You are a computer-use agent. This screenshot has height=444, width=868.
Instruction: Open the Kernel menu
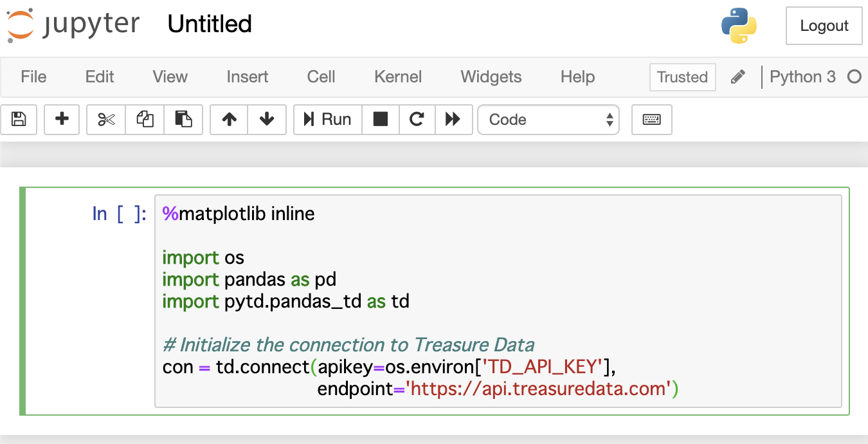click(x=398, y=77)
